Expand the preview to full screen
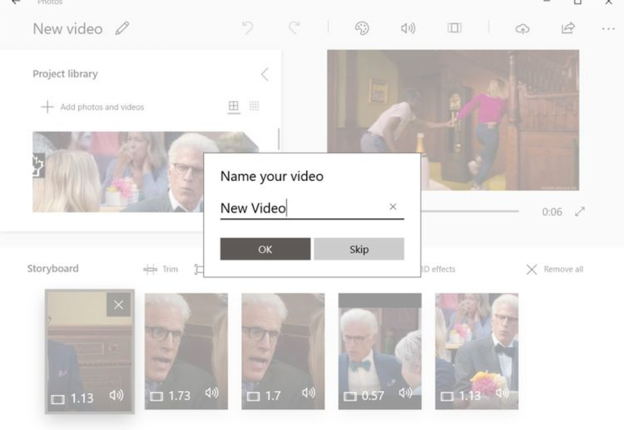 tap(580, 212)
